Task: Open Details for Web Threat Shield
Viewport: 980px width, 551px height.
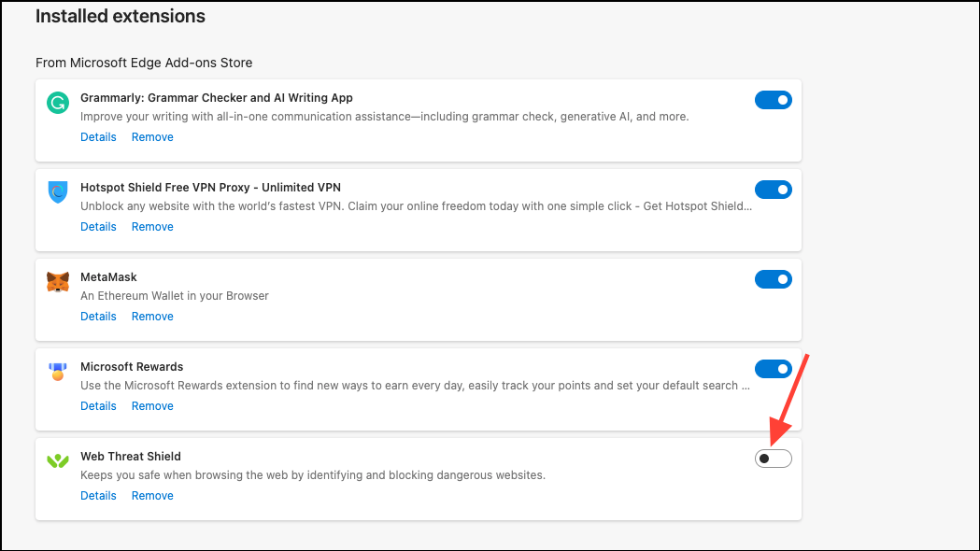Action: 98,496
